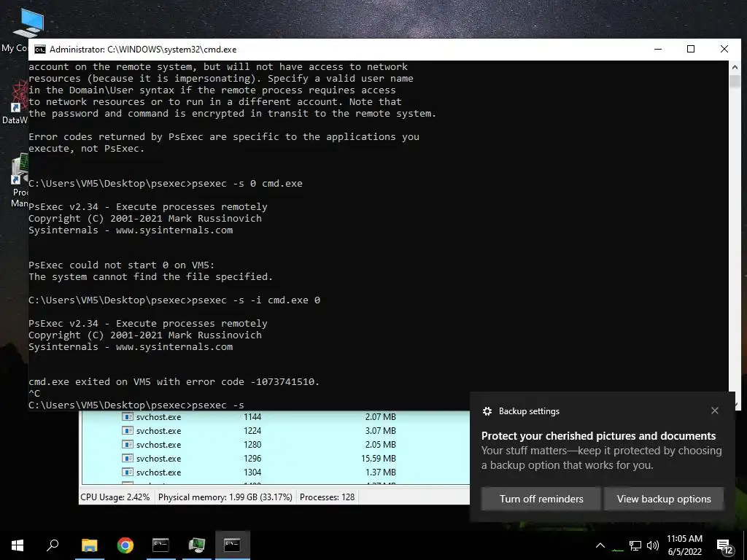Select active cmd.exe taskbar button

coord(233,545)
